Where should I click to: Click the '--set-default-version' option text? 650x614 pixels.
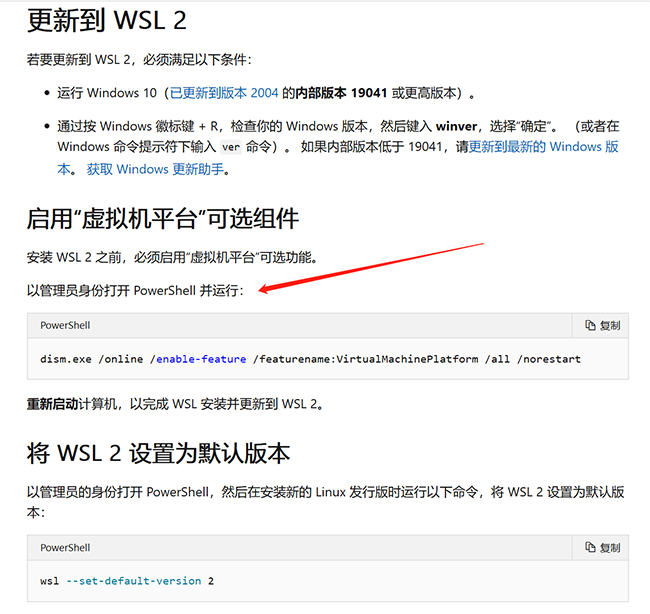[x=133, y=581]
